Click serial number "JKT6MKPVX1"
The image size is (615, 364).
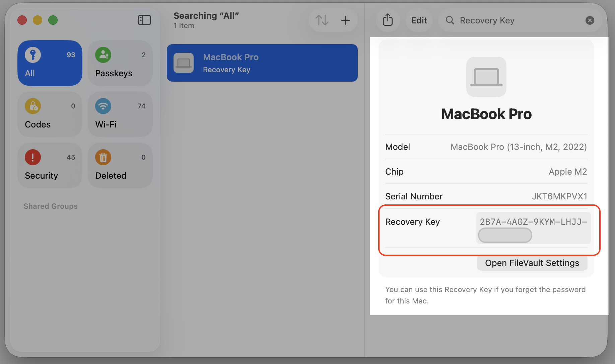(x=559, y=196)
